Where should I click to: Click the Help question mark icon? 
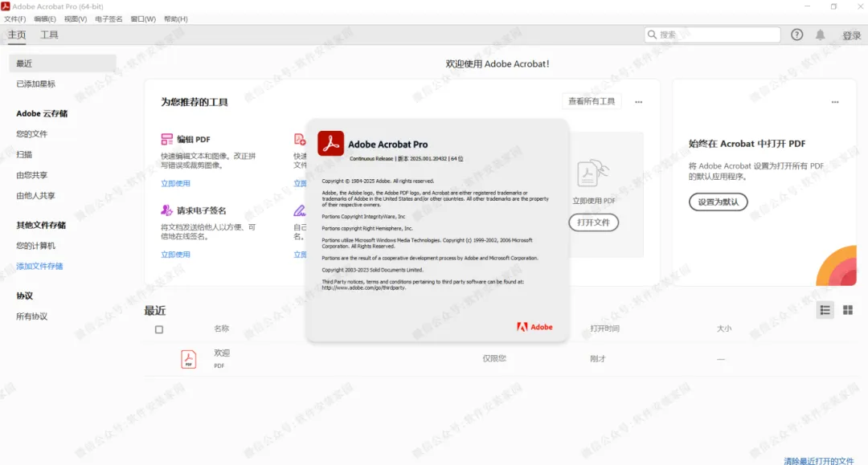796,35
